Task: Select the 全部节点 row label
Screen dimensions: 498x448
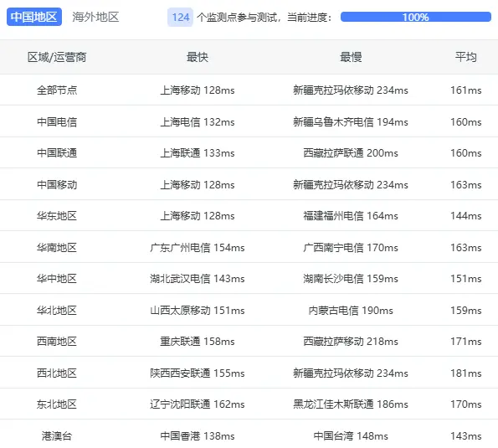Action: 57,90
